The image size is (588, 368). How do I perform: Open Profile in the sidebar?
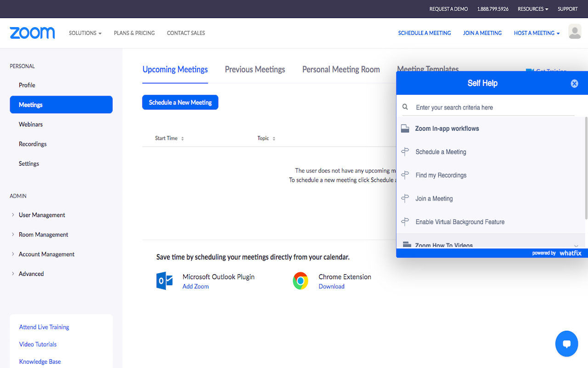click(x=27, y=85)
